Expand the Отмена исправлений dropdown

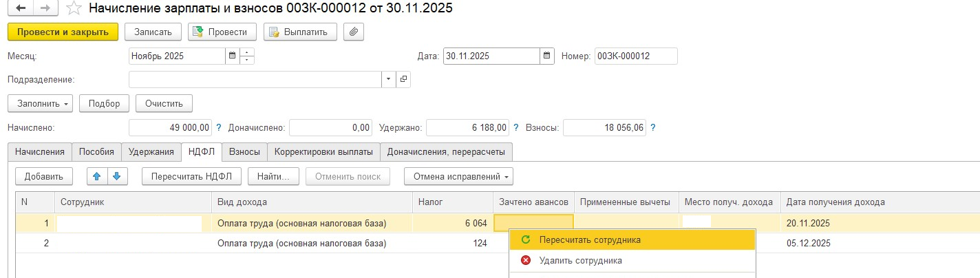458,176
